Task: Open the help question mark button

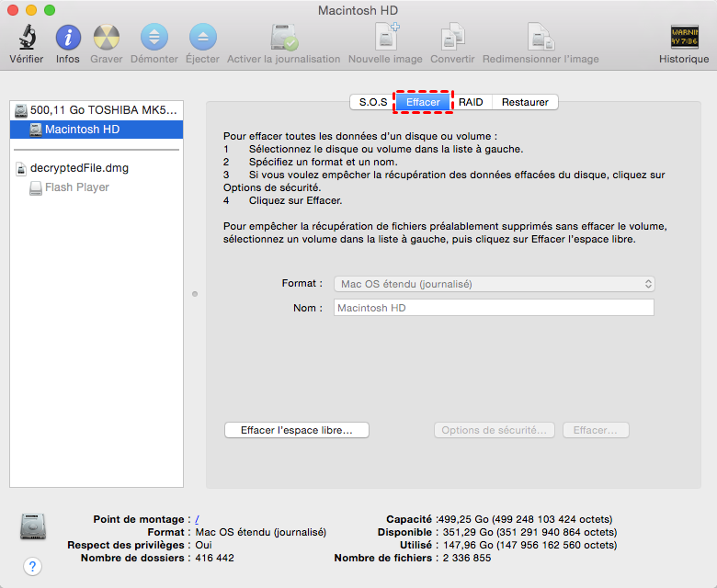Action: point(32,566)
